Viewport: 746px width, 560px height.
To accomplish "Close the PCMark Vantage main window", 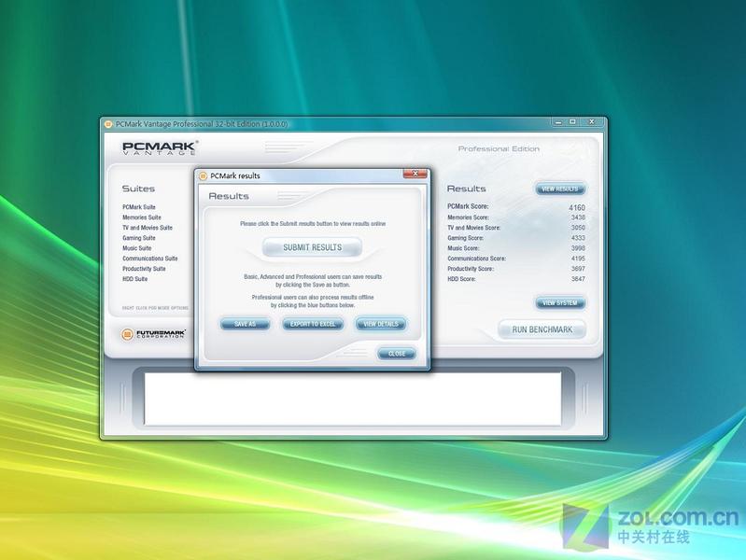I will click(592, 122).
